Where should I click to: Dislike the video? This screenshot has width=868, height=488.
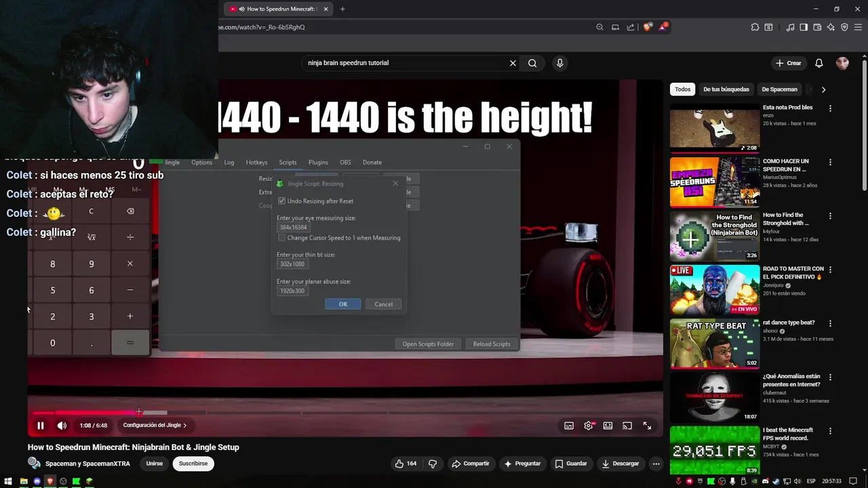[433, 464]
